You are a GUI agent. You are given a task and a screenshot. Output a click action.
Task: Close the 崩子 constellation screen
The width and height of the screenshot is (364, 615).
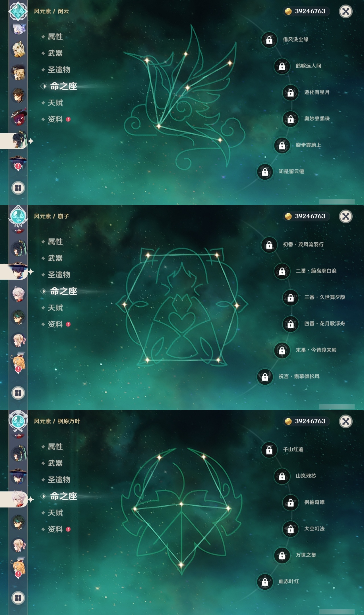click(x=346, y=216)
